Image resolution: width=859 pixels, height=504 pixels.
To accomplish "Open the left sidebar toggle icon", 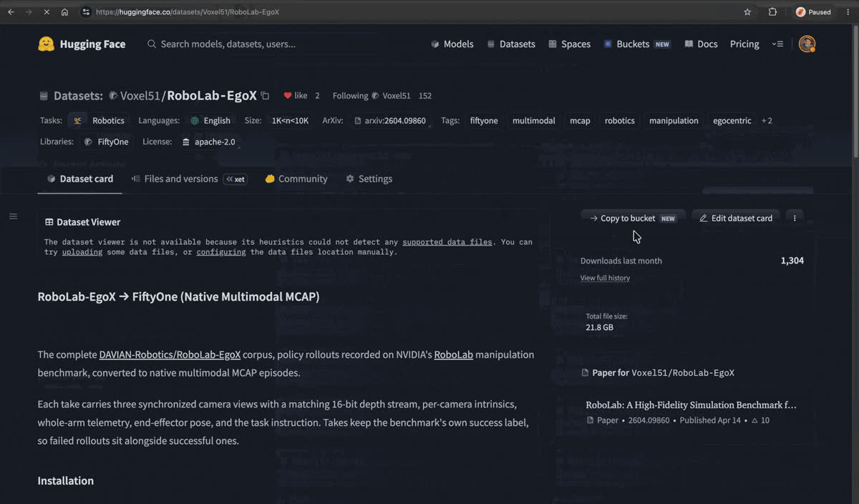I will 13,216.
